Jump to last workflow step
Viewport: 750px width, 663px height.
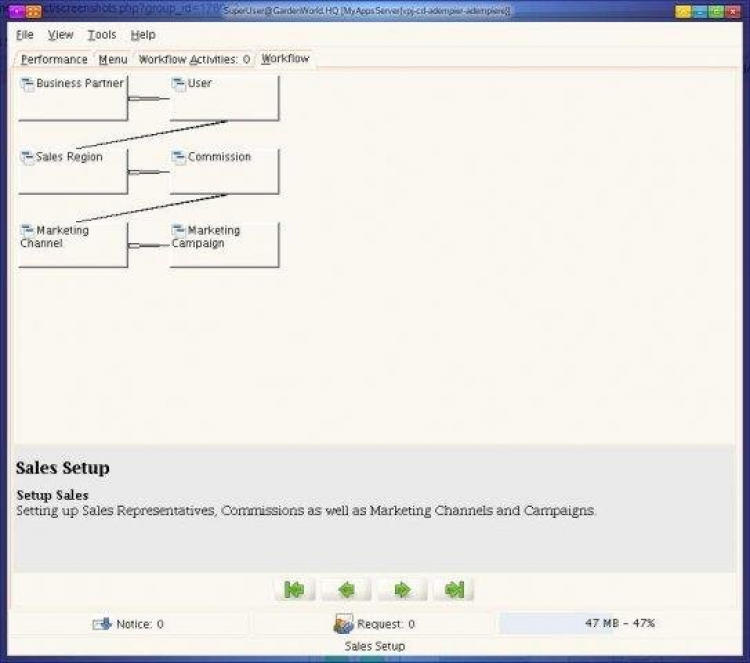tap(454, 590)
